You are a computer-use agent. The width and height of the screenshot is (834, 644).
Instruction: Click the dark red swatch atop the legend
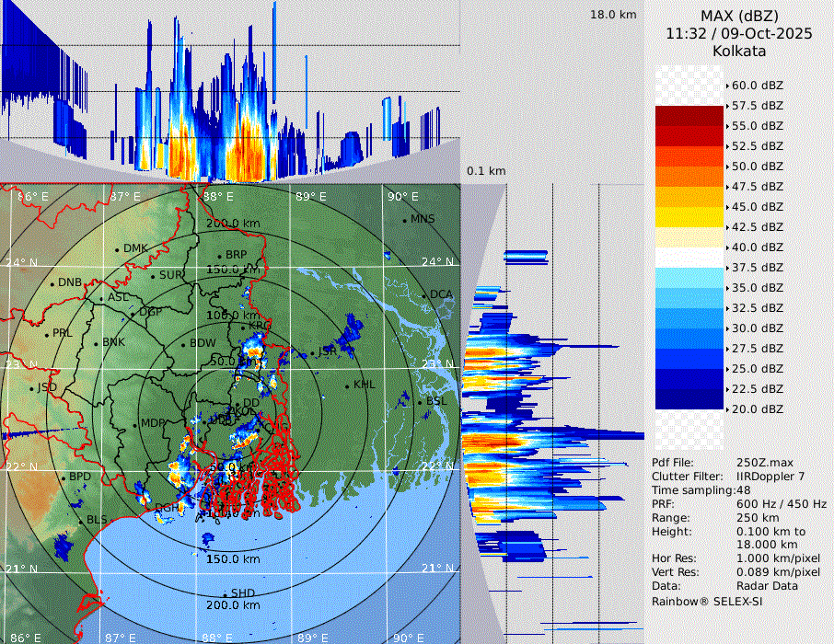(689, 115)
